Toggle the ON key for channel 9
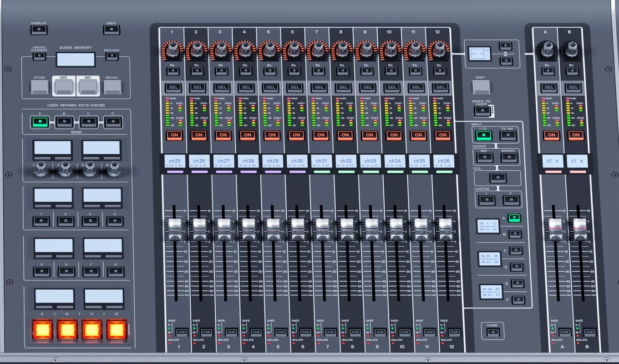This screenshot has height=364, width=619. point(369,135)
